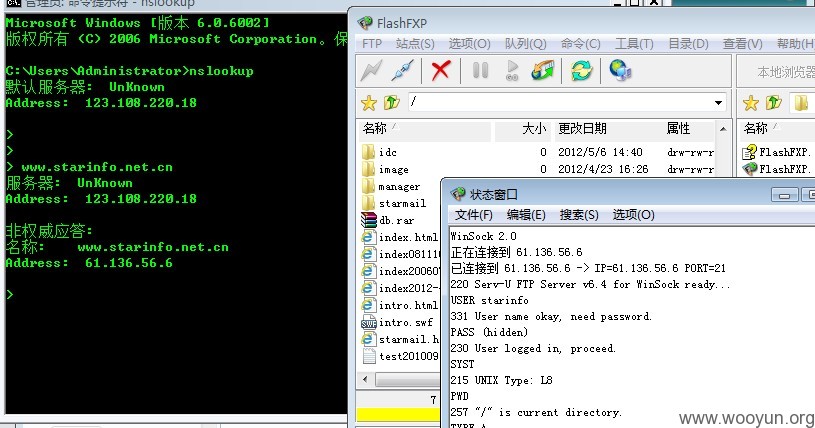815x428 pixels.
Task: Open the 队列(Q) menu
Action: pos(525,44)
